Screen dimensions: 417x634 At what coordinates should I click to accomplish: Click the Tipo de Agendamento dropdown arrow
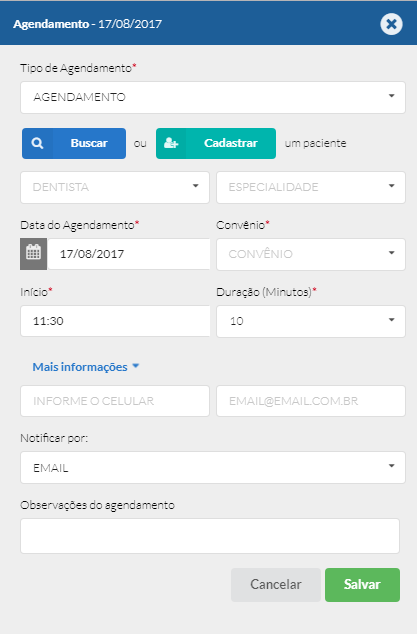391,96
